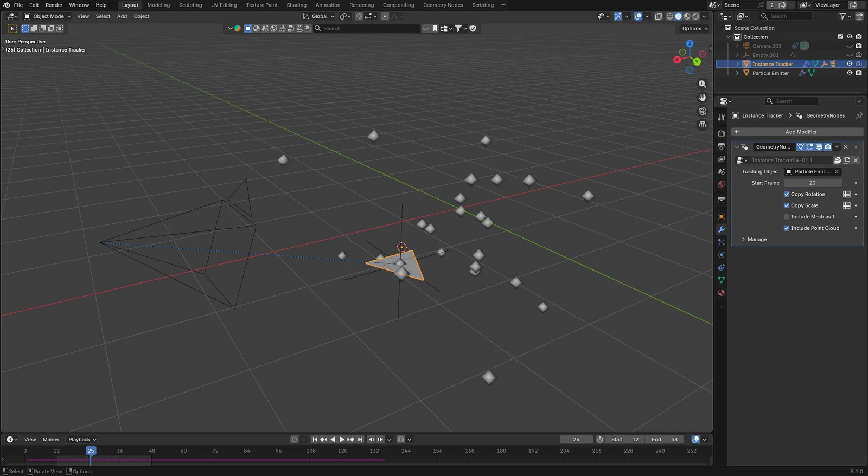Open Modifiers wrench properties tab
The image size is (868, 476).
click(x=721, y=230)
